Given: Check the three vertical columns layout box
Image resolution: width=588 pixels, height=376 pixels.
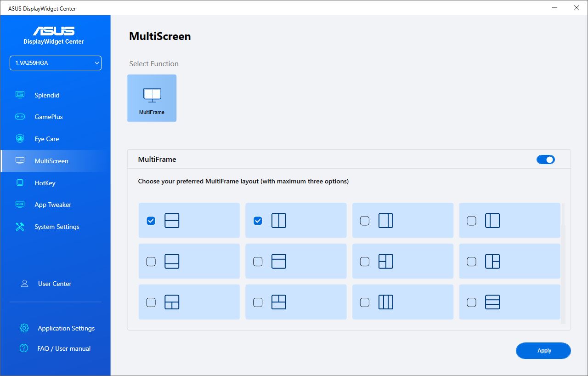Looking at the screenshot, I should pos(365,302).
